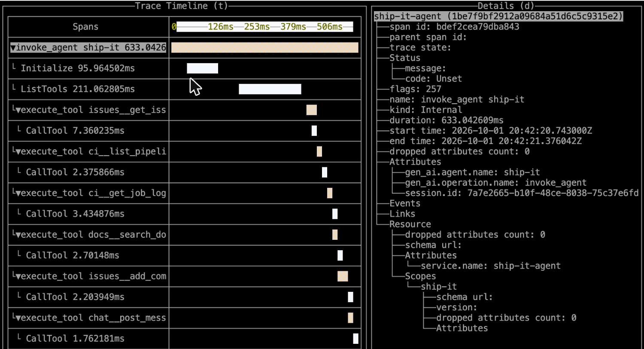Select the flags: 257 line
The width and height of the screenshot is (644, 349).
(x=415, y=89)
